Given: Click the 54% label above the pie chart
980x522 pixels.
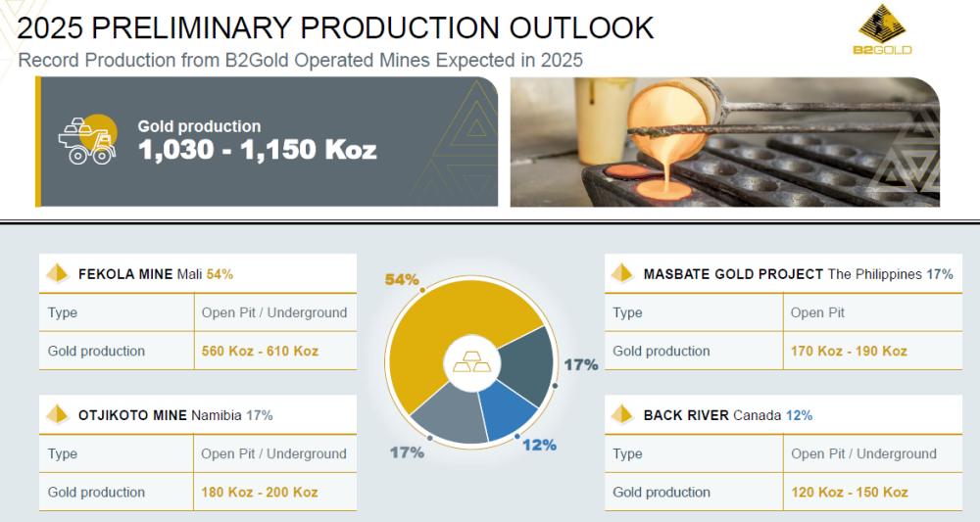Looking at the screenshot, I should point(402,280).
